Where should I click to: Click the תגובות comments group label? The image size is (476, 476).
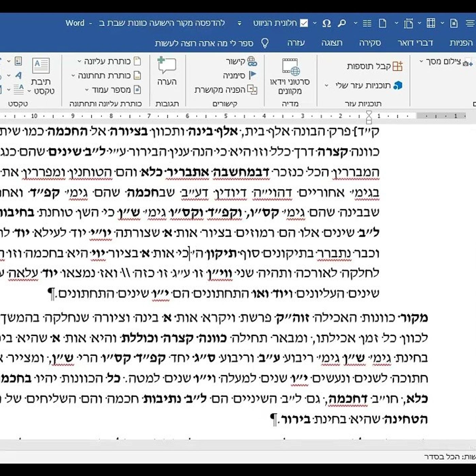(x=167, y=104)
